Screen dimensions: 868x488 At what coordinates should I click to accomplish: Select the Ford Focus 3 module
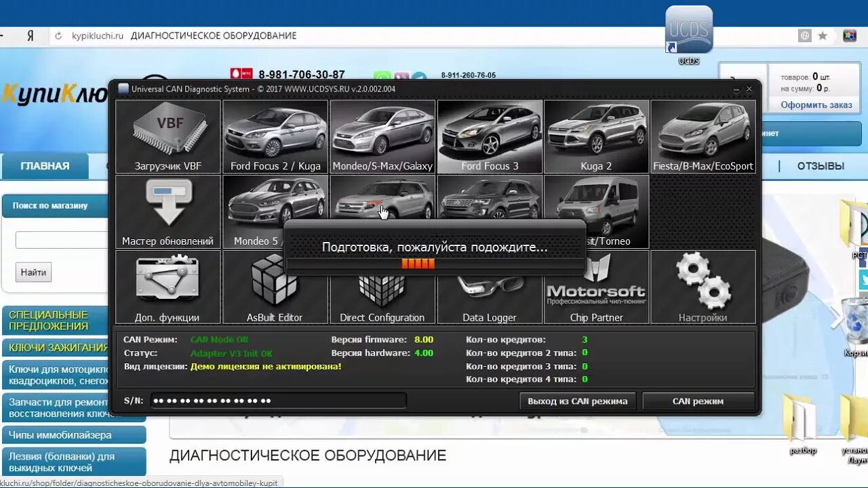[490, 136]
